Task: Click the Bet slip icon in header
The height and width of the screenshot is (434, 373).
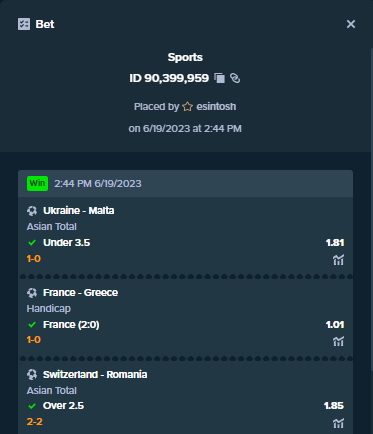Action: (x=24, y=24)
